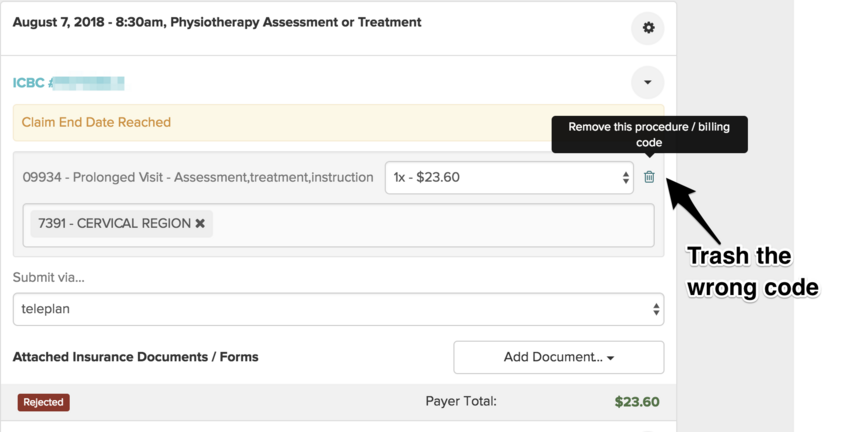Viewport: 850px width, 432px height.
Task: Click the trash icon to remove procedure
Action: [x=649, y=177]
